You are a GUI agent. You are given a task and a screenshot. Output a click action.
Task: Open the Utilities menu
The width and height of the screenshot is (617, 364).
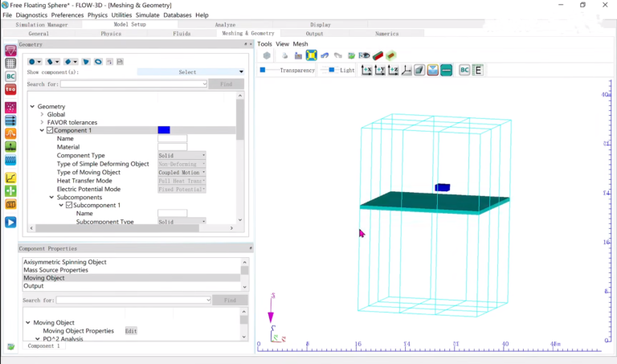(x=121, y=15)
